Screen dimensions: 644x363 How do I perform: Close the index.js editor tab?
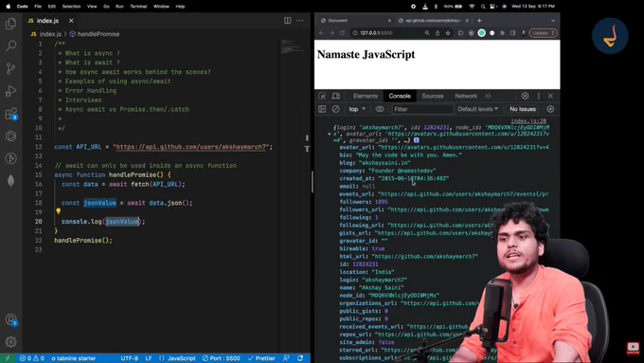[x=71, y=21]
